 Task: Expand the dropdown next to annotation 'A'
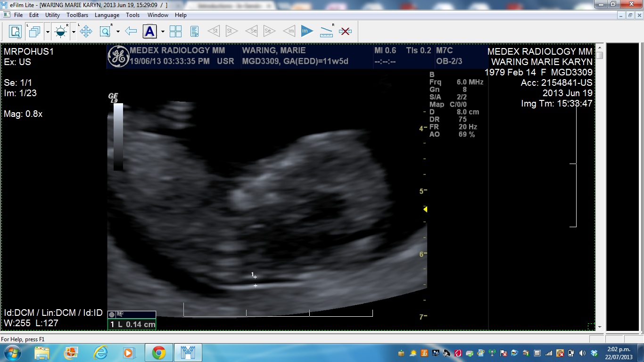(x=163, y=32)
